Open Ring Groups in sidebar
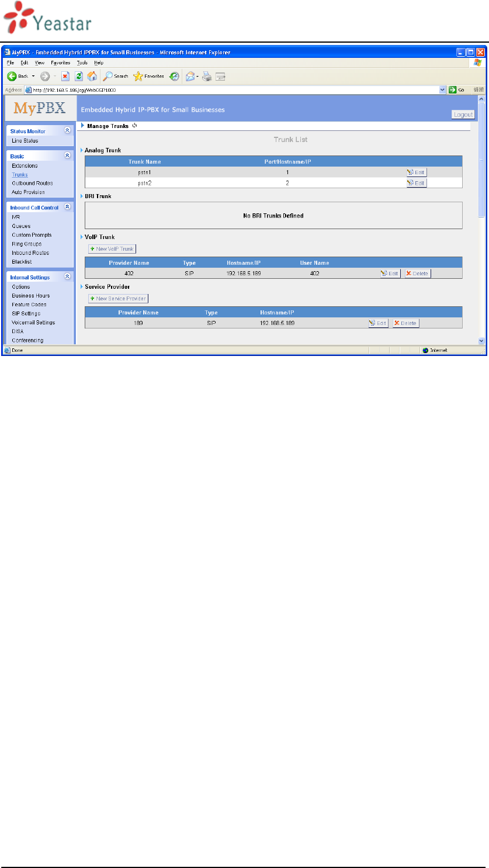Screen dimensions: 489x868 (26, 244)
